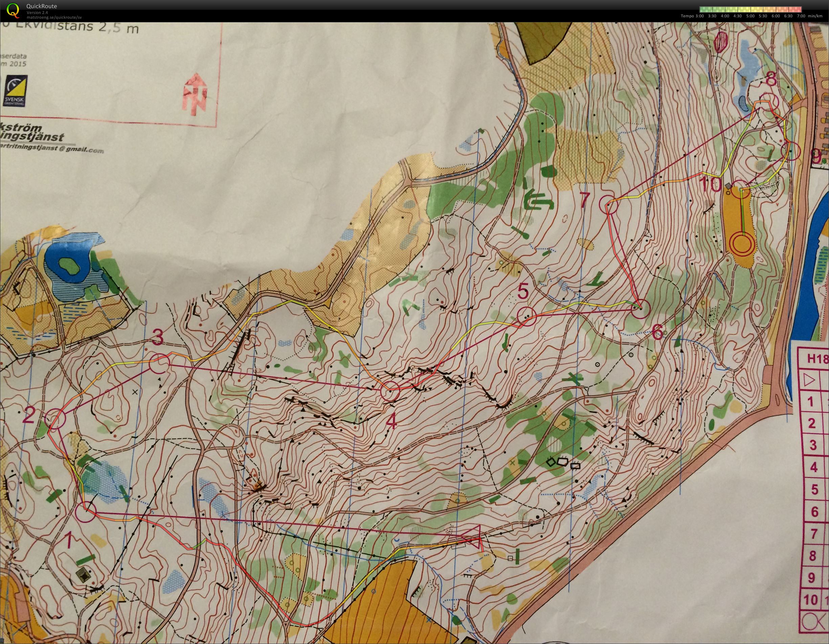The height and width of the screenshot is (644, 829).
Task: Select control circle 10 on the map
Action: (741, 190)
